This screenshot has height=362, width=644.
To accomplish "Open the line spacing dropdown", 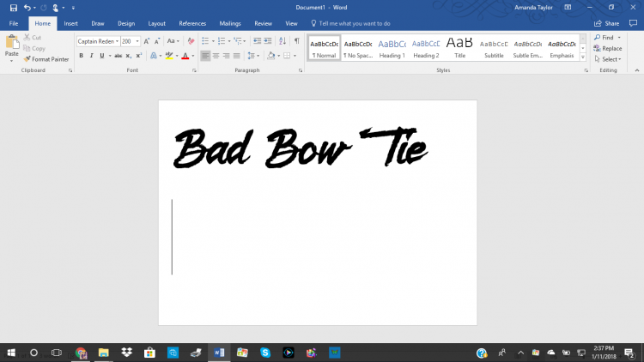I will pyautogui.click(x=253, y=56).
